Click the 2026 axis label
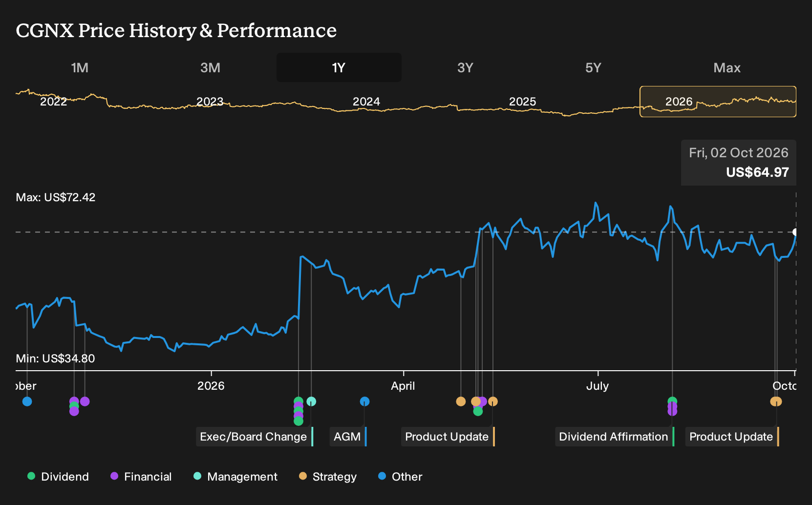 (x=211, y=386)
